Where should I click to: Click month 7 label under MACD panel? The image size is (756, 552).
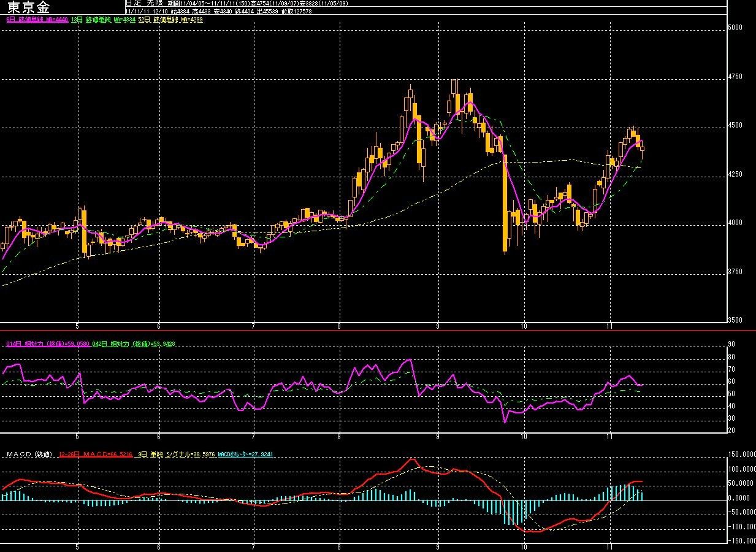tap(253, 546)
